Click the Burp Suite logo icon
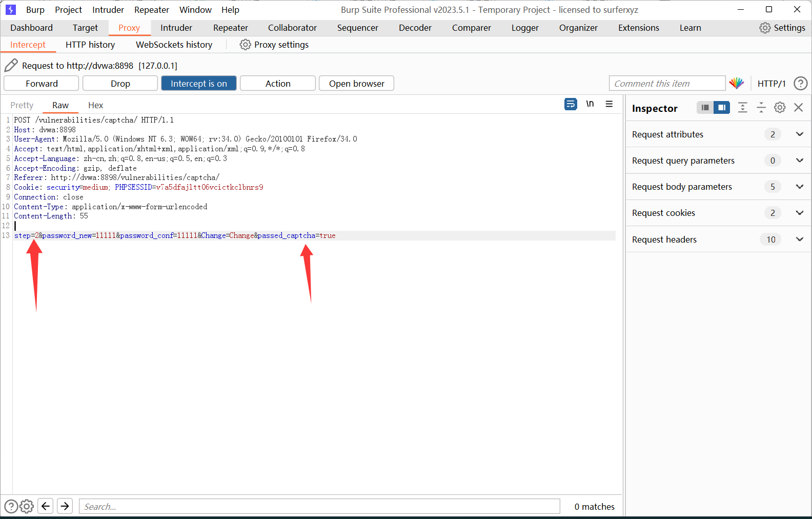Screen dimensions: 812x519 click(x=11, y=10)
